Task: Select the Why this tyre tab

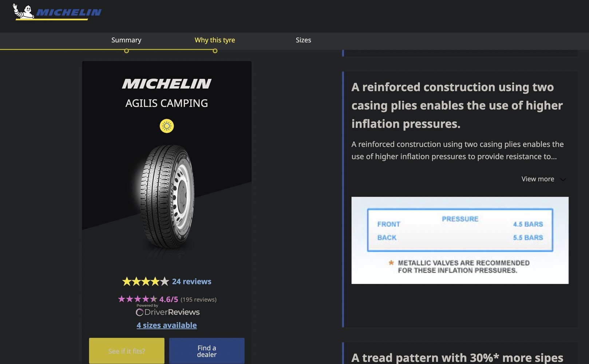Action: (x=215, y=40)
